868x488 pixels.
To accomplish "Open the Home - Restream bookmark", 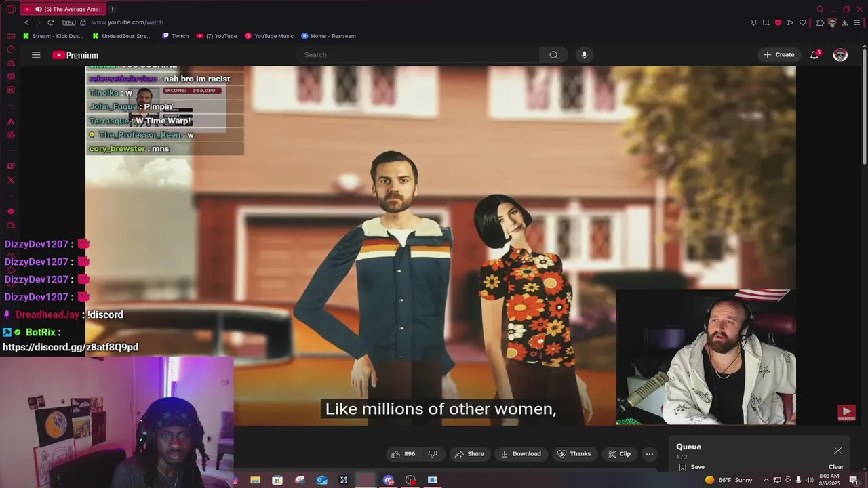I will [328, 36].
